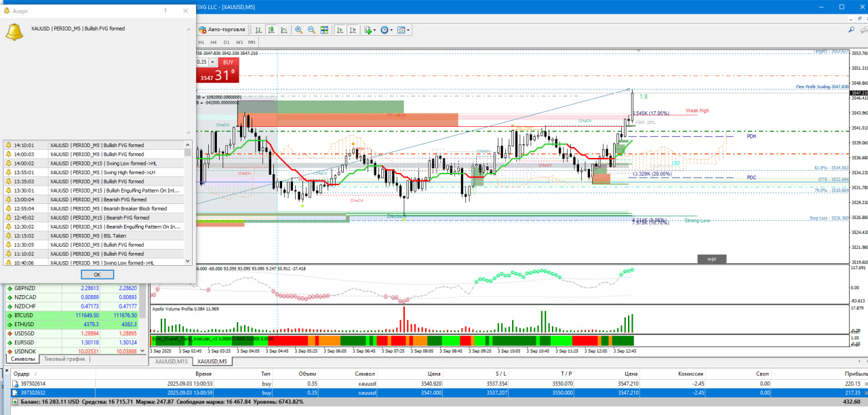Open the chart templates dropdown
The height and width of the screenshot is (415, 868).
(403, 30)
